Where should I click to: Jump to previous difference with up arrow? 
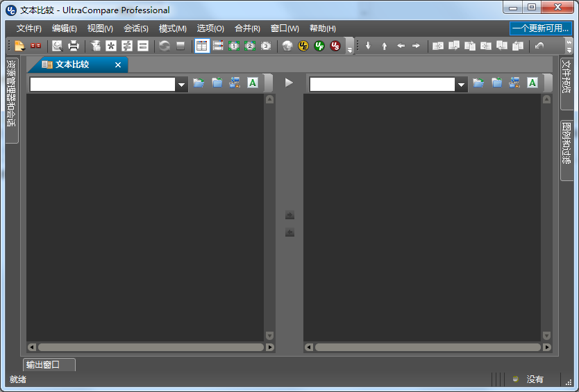pyautogui.click(x=384, y=46)
